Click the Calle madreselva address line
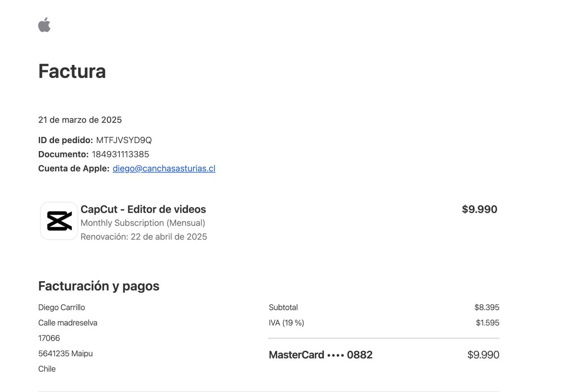 (67, 323)
